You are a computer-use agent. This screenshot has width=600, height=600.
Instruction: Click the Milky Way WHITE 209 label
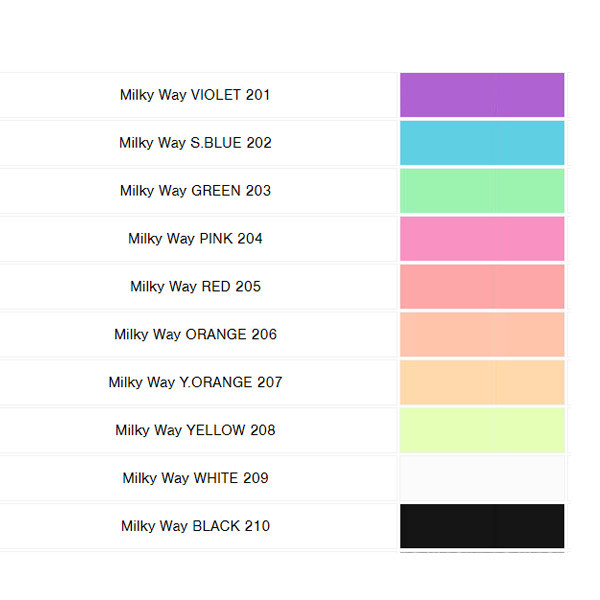click(x=195, y=478)
